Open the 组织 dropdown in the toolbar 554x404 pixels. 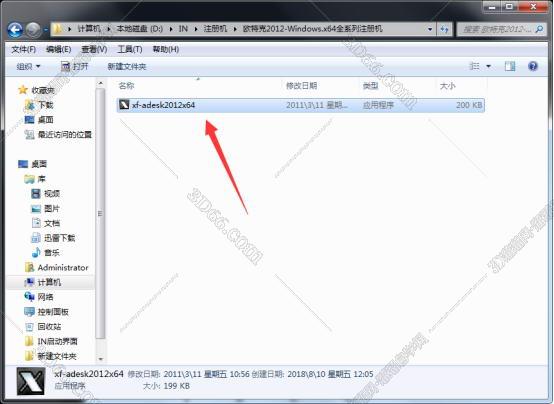point(29,66)
